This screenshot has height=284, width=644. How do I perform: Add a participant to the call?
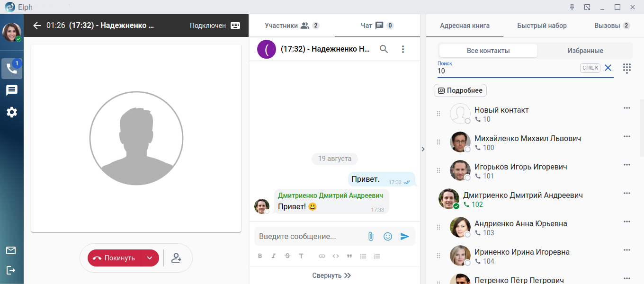tap(176, 258)
